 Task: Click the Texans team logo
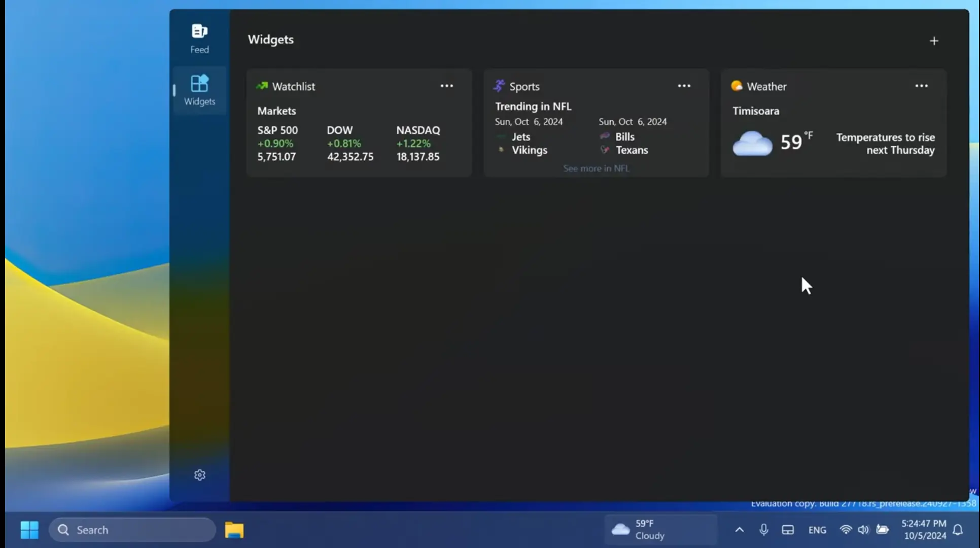click(605, 150)
